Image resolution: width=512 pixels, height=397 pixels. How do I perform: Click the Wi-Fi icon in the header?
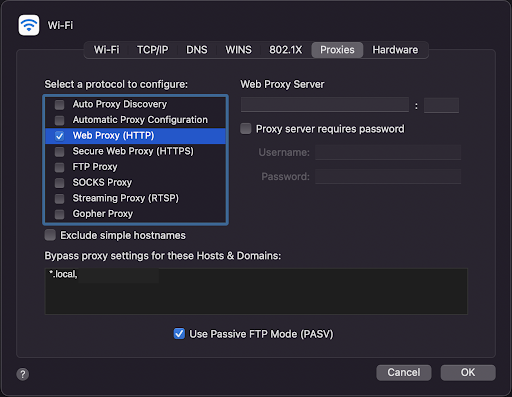point(29,25)
